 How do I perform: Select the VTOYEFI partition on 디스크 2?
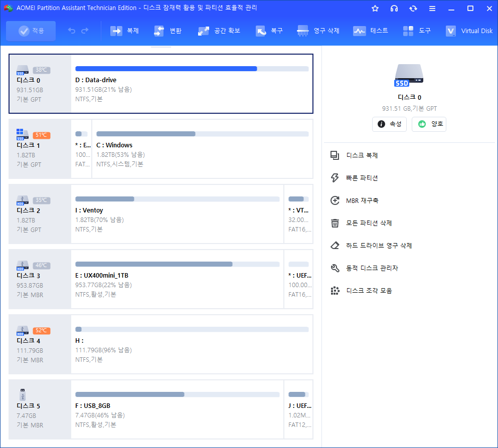pyautogui.click(x=298, y=214)
